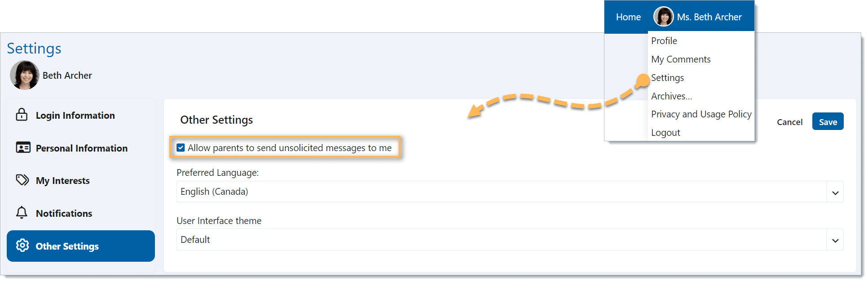Expand the Preferred Language dropdown arrow
868x282 pixels.
coord(835,192)
